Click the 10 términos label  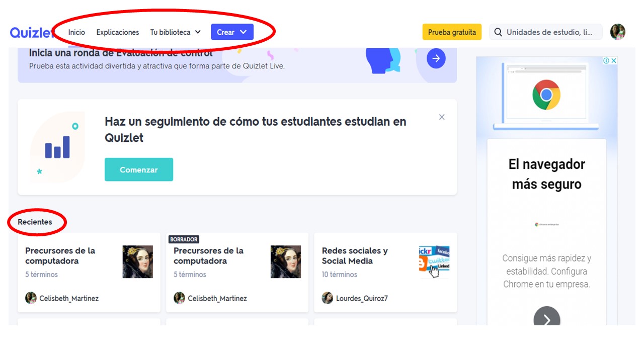340,275
